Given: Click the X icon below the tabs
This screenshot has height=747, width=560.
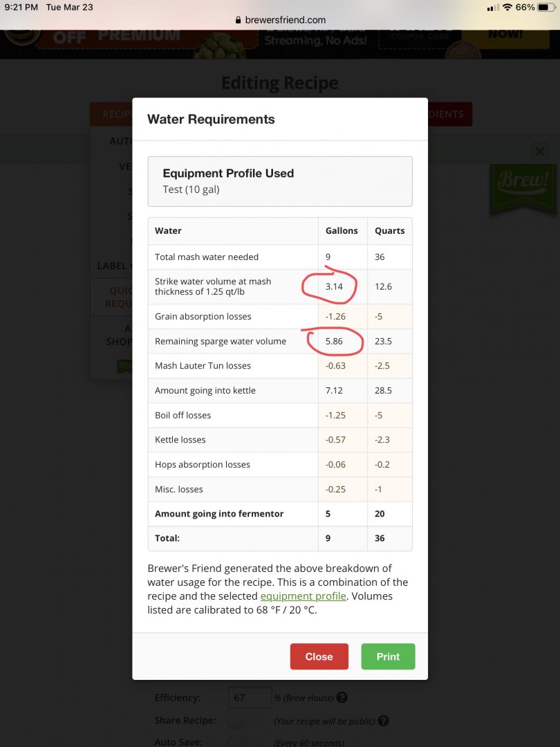Looking at the screenshot, I should click(540, 151).
